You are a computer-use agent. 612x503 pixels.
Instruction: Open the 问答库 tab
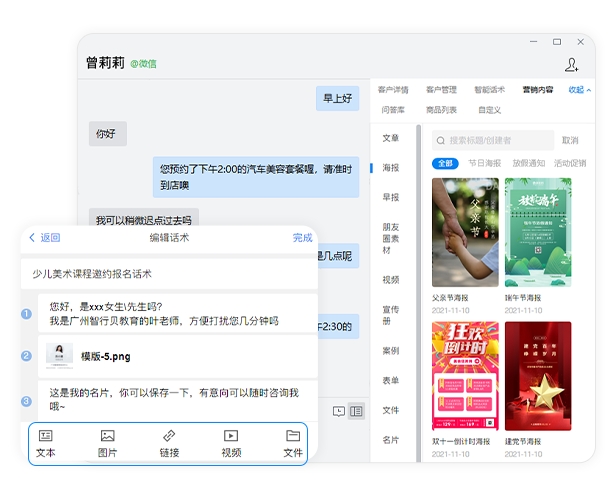(x=393, y=110)
